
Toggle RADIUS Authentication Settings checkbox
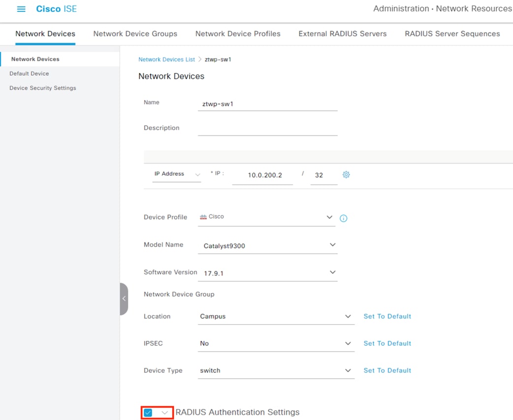[x=148, y=413]
